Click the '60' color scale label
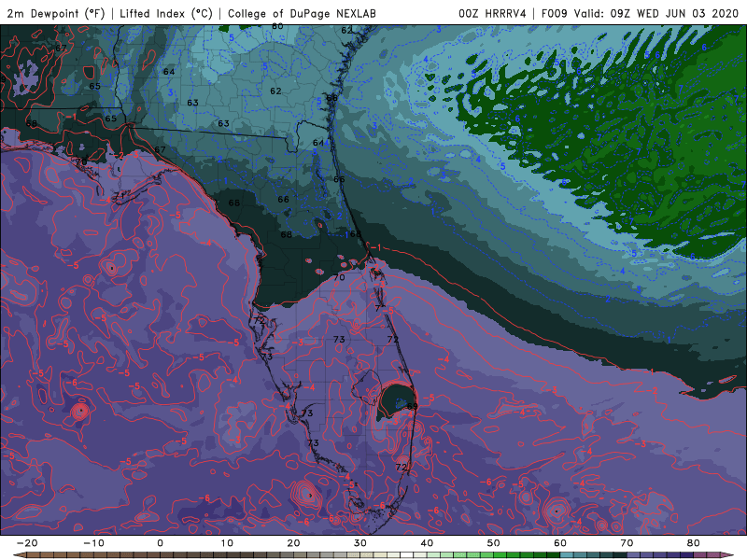The image size is (747, 560). tap(560, 543)
